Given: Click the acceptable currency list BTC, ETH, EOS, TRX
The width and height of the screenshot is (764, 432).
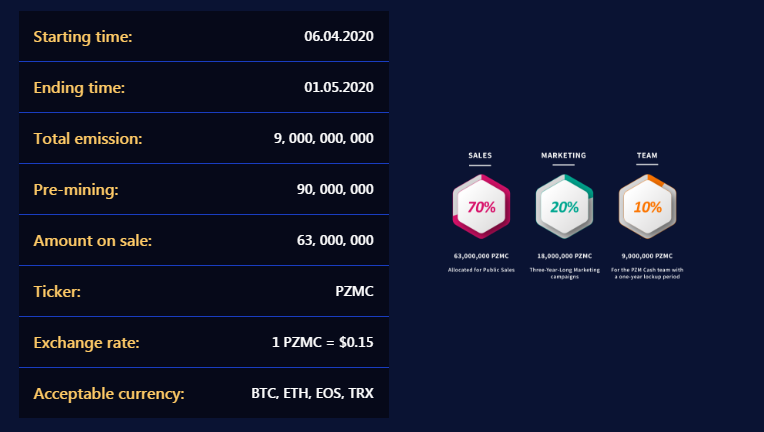Looking at the screenshot, I should pos(312,393).
